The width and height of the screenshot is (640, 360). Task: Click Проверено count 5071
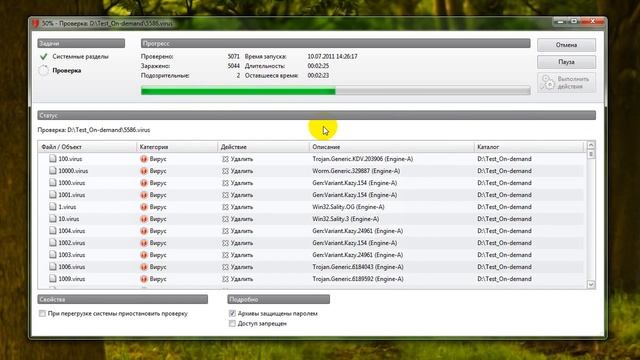coord(233,57)
